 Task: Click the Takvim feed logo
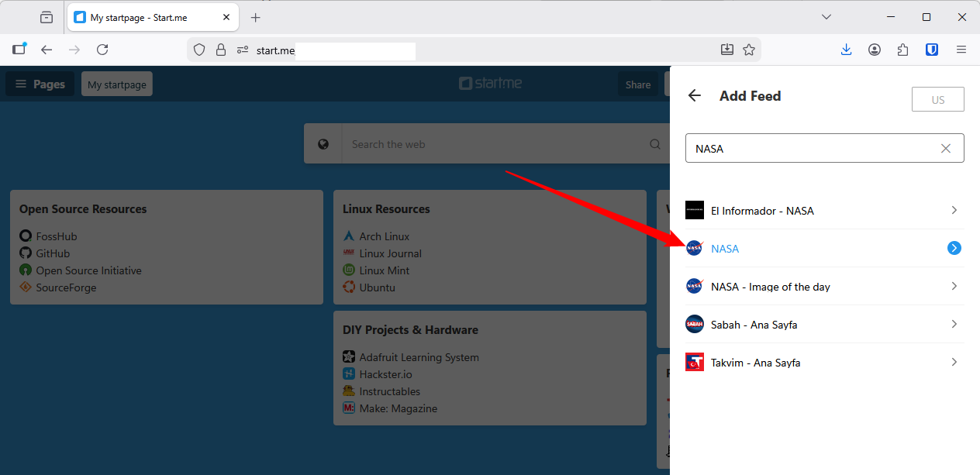694,362
